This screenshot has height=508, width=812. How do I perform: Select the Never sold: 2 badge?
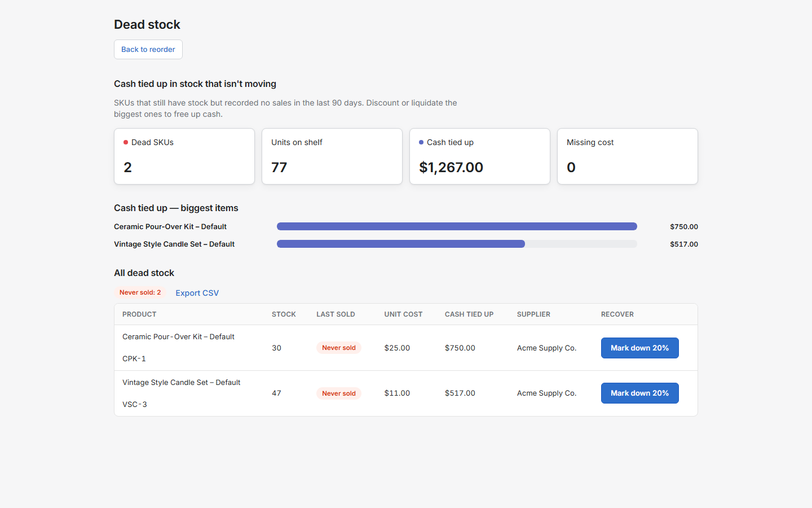(140, 292)
